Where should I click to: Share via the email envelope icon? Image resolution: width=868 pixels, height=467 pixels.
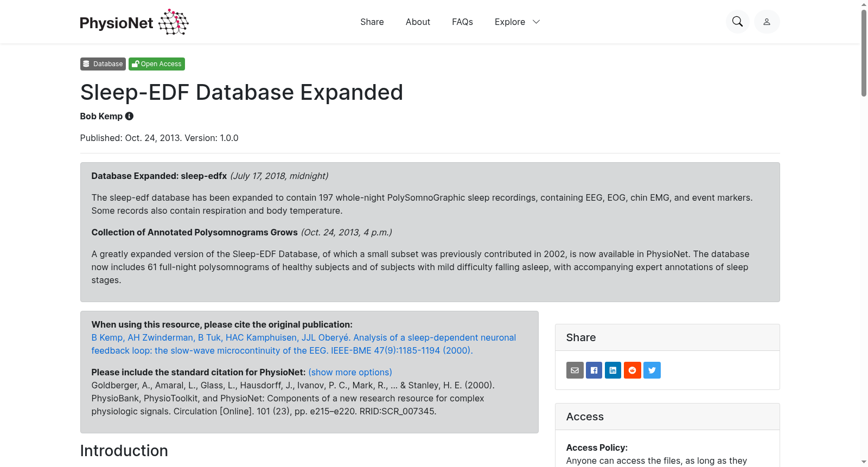[x=575, y=370]
